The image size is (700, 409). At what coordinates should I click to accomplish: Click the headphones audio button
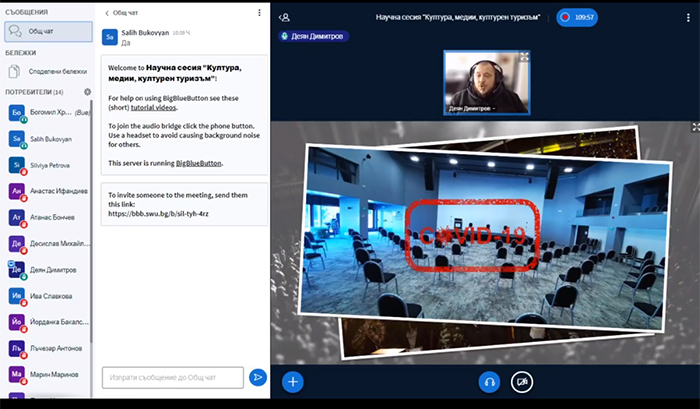[x=489, y=382]
